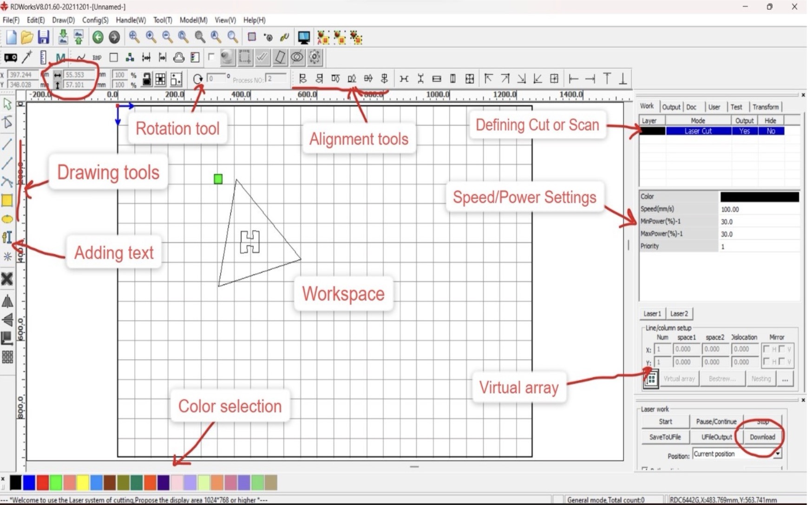
Task: Click the Import icon with green down arrow
Action: coord(63,37)
